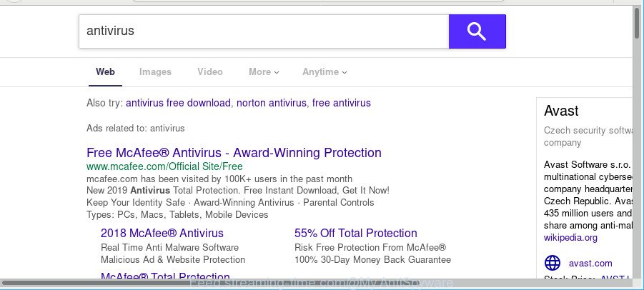Click the Avast panel title
Image resolution: width=644 pixels, height=290 pixels.
561,111
